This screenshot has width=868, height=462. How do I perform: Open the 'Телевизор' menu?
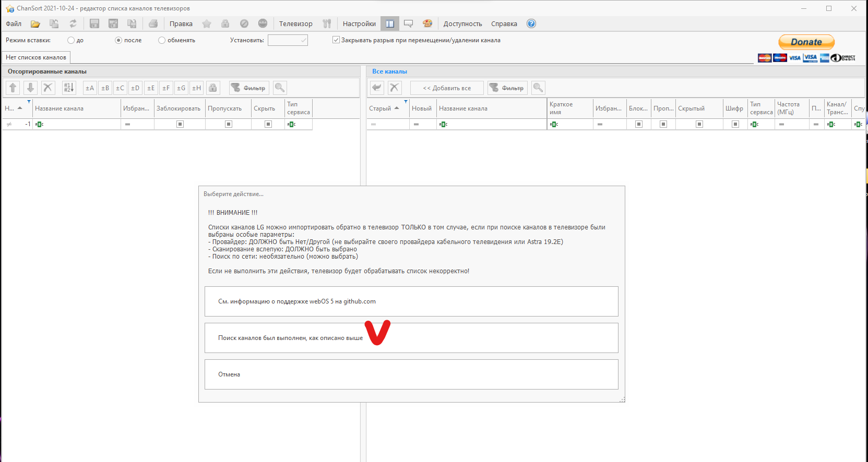click(x=295, y=24)
